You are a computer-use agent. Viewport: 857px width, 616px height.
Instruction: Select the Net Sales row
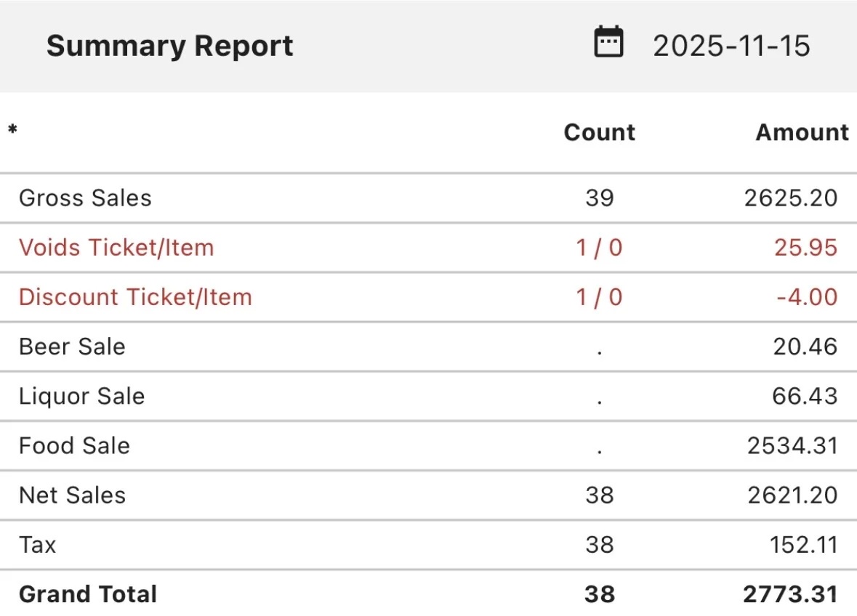[x=72, y=495]
